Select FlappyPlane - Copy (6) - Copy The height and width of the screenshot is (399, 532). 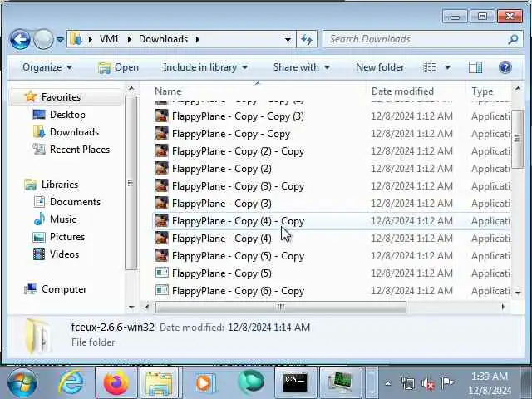[238, 291]
